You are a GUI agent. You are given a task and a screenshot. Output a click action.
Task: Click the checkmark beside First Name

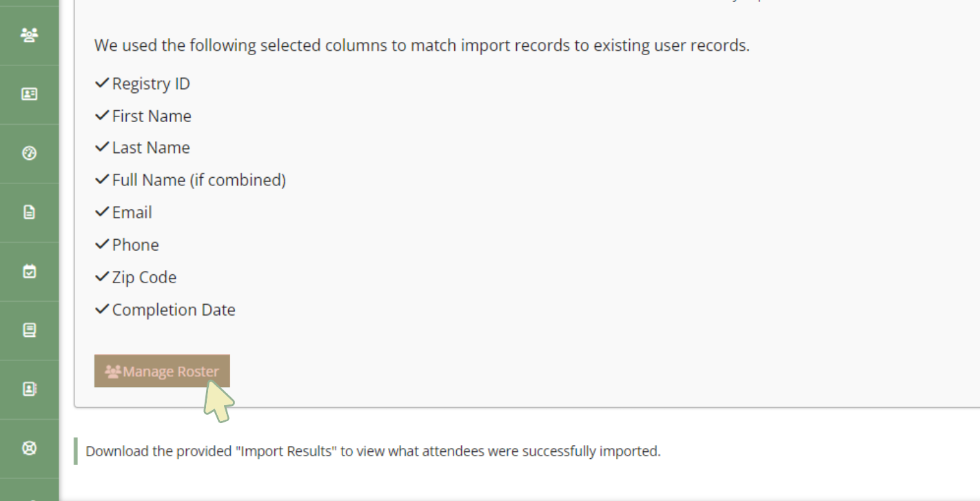102,116
